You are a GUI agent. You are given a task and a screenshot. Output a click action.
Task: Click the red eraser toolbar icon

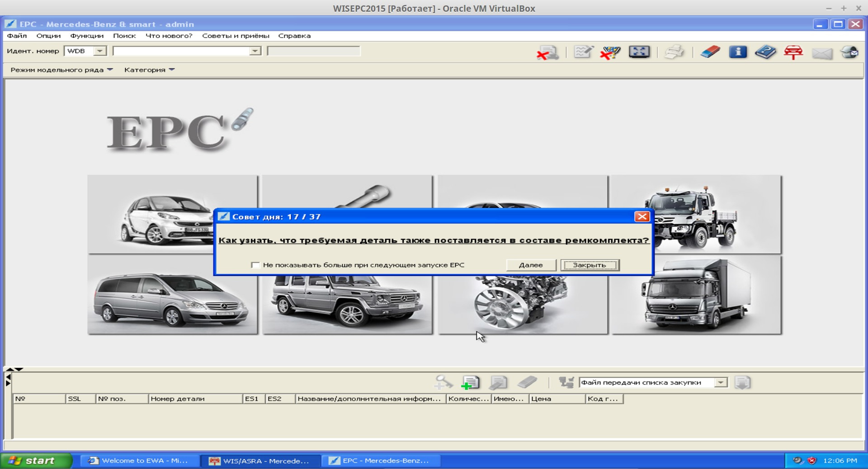point(710,52)
